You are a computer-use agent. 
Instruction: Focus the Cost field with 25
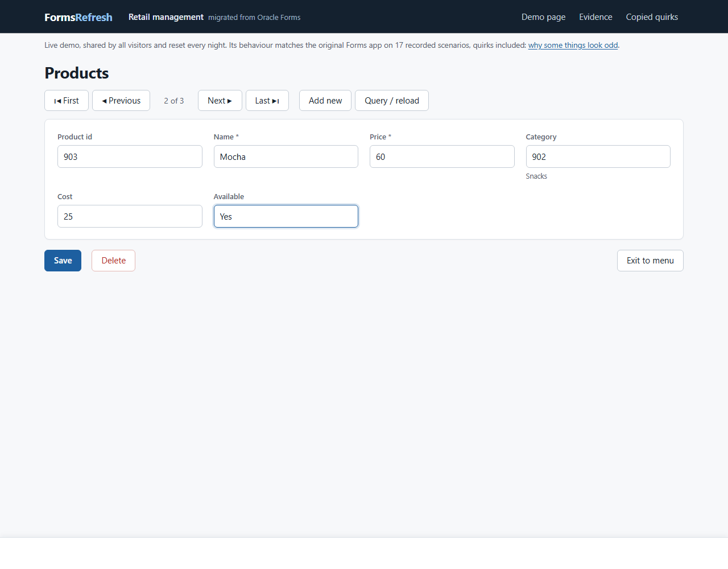(x=130, y=216)
